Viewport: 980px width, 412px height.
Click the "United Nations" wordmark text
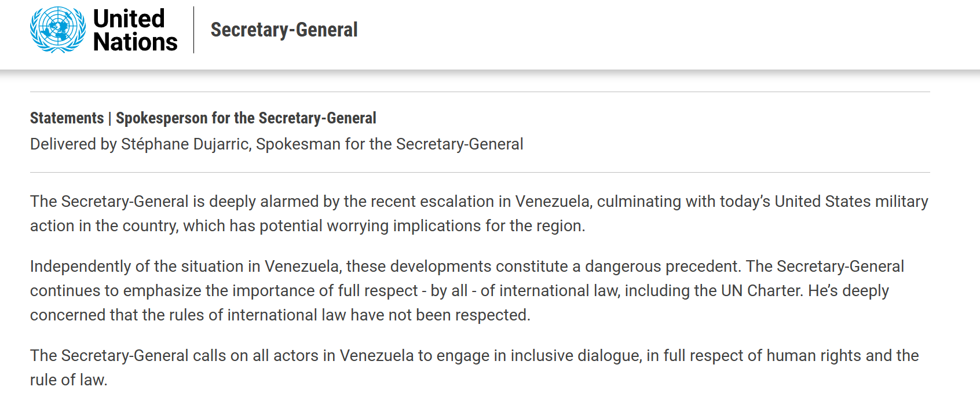tap(135, 30)
